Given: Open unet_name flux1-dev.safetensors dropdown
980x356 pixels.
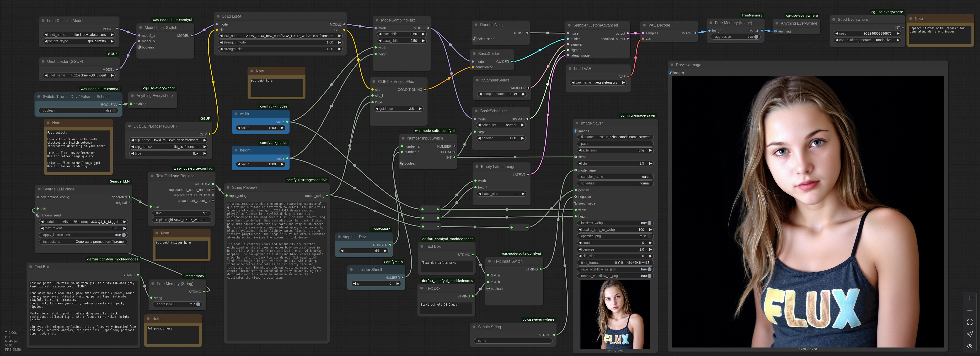Looking at the screenshot, I should click(79, 35).
